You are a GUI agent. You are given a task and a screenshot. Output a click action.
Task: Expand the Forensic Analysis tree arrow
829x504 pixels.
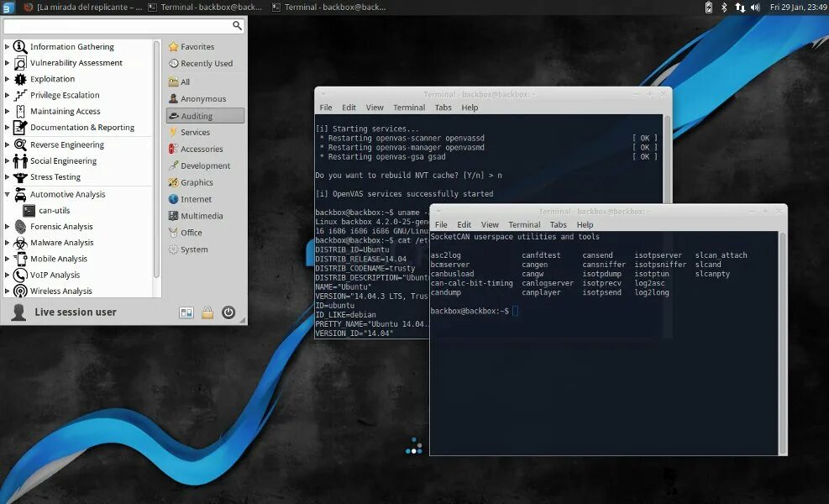(x=7, y=226)
